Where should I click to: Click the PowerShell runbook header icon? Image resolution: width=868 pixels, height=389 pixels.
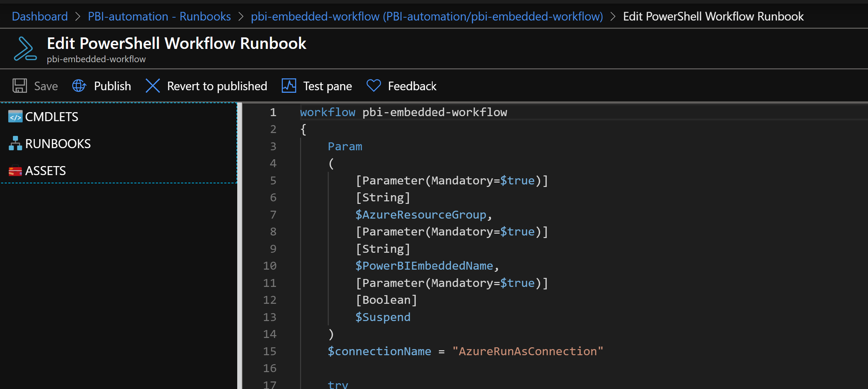[25, 49]
